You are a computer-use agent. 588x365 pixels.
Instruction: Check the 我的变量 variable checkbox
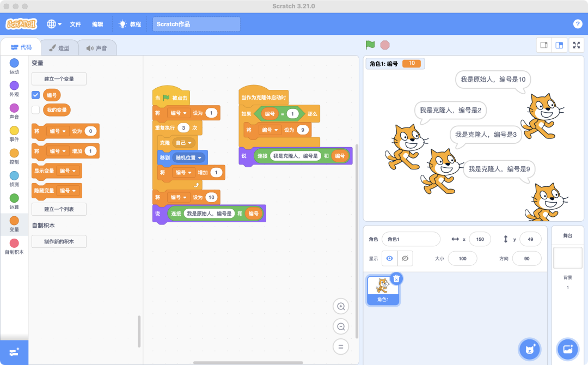tap(35, 110)
